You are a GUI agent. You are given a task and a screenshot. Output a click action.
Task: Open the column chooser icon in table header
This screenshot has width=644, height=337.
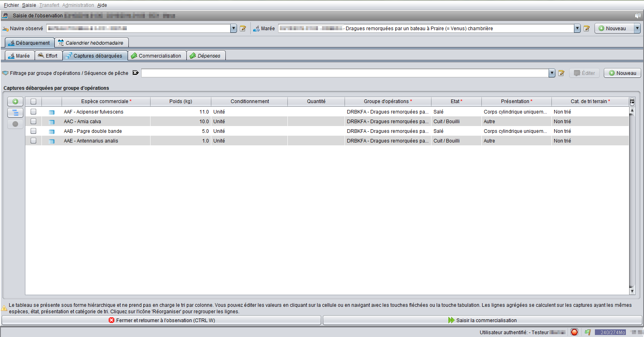632,101
